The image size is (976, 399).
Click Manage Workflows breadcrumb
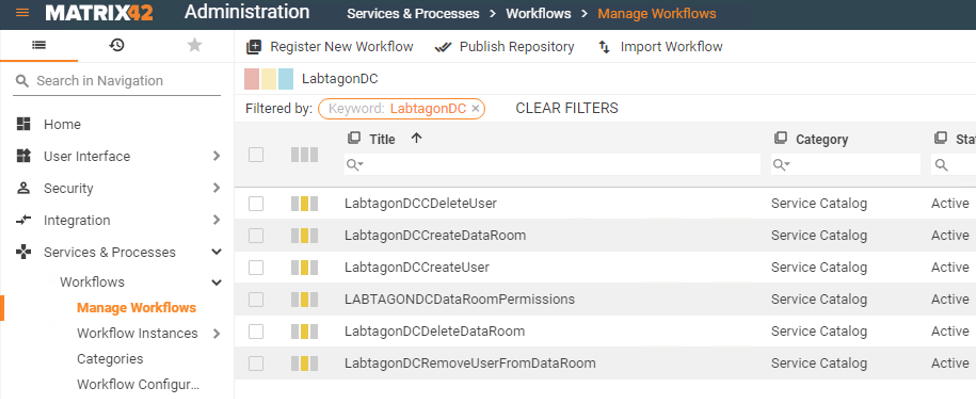point(657,13)
